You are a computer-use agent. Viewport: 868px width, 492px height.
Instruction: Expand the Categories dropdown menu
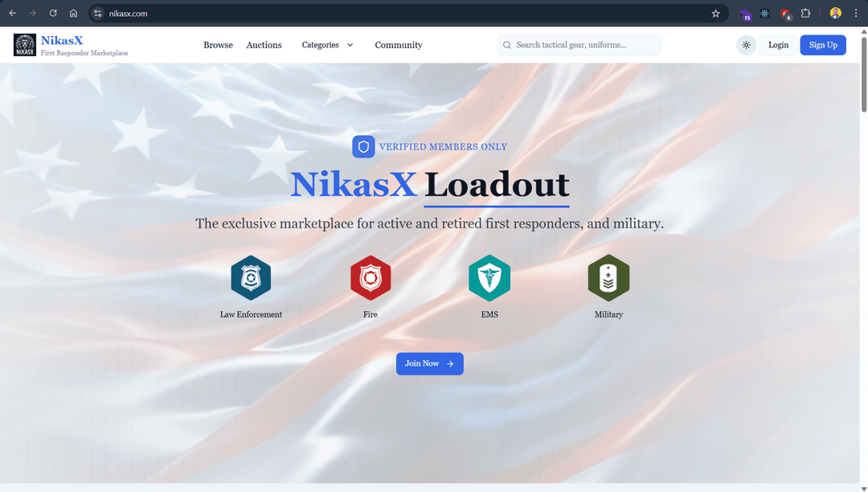coord(327,45)
